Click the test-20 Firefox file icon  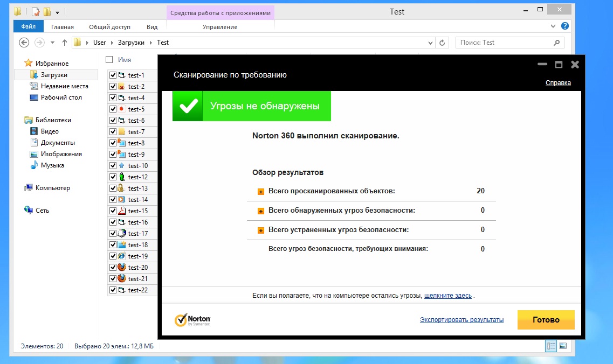click(x=122, y=267)
